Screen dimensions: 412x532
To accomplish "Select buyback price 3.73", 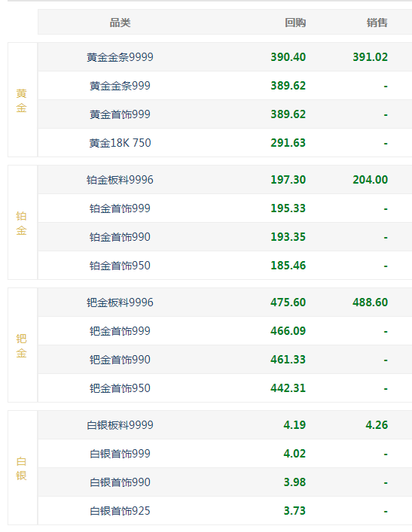I will pos(295,511).
